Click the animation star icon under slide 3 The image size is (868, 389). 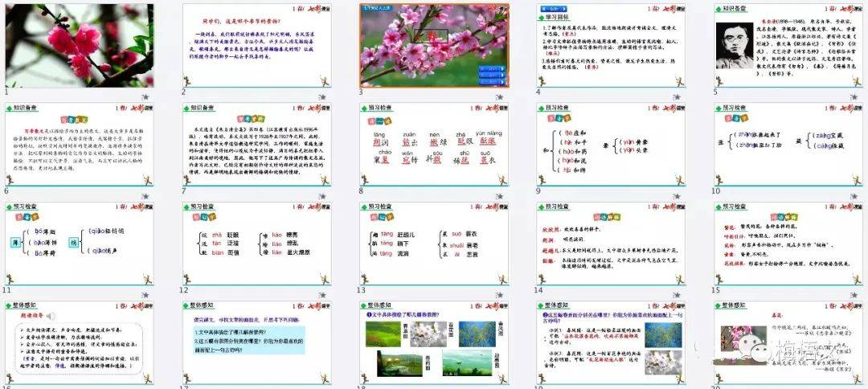pyautogui.click(x=500, y=96)
